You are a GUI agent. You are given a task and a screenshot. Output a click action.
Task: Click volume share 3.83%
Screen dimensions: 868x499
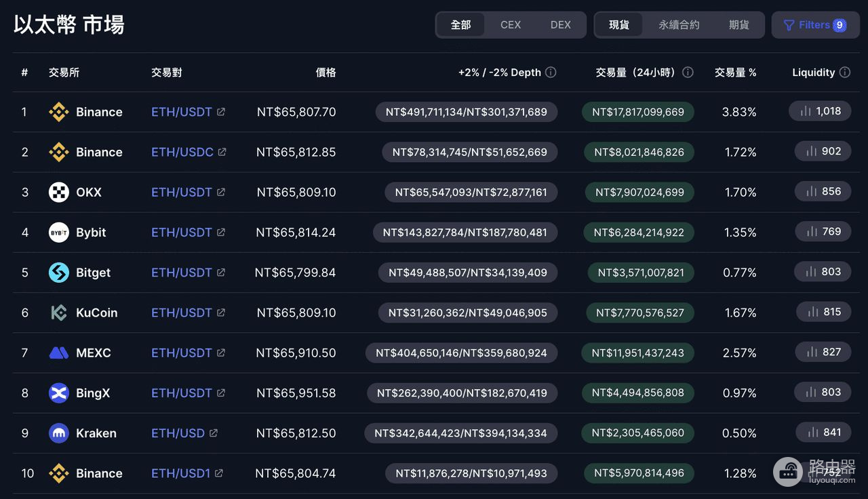pyautogui.click(x=739, y=112)
